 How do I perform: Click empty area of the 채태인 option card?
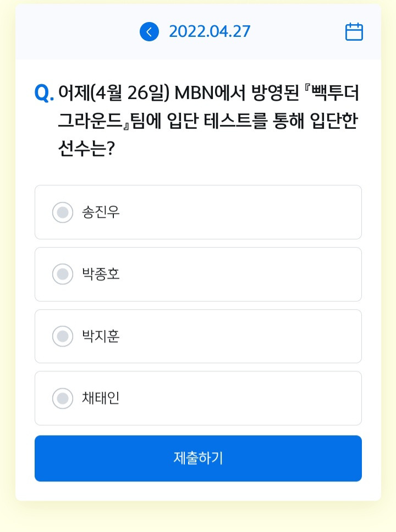pyautogui.click(x=238, y=398)
